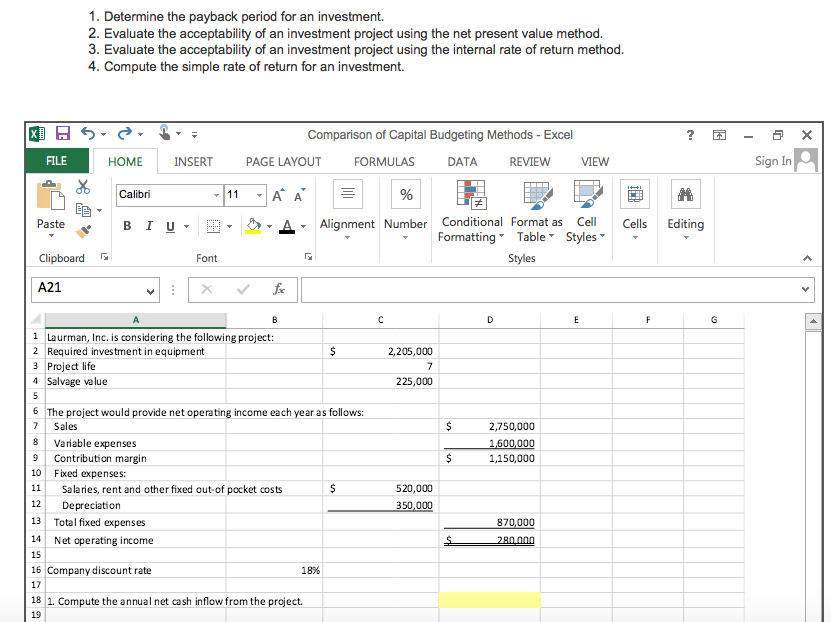Toggle Bold formatting
The image size is (831, 622).
coord(127,226)
